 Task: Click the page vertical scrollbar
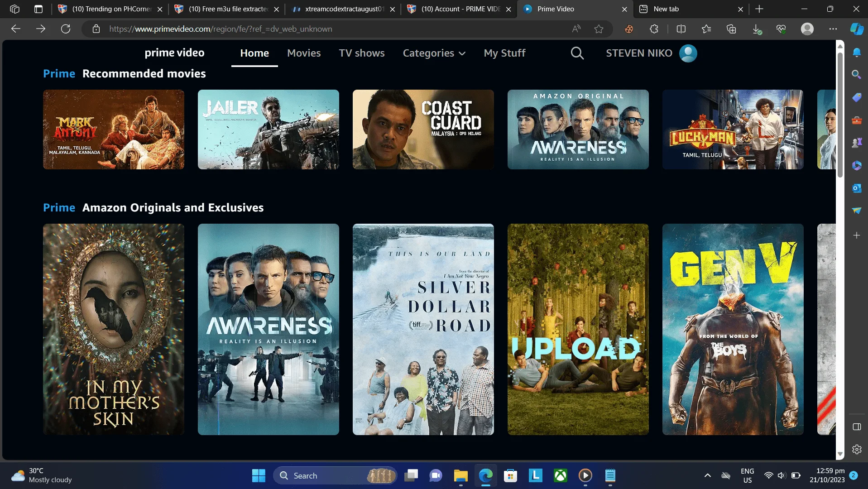pos(840,115)
